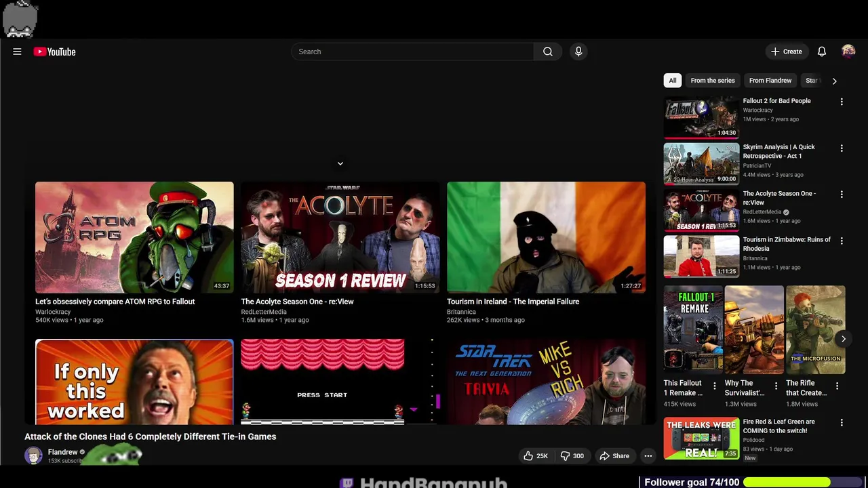
Task: Click the Share button
Action: pos(614,456)
